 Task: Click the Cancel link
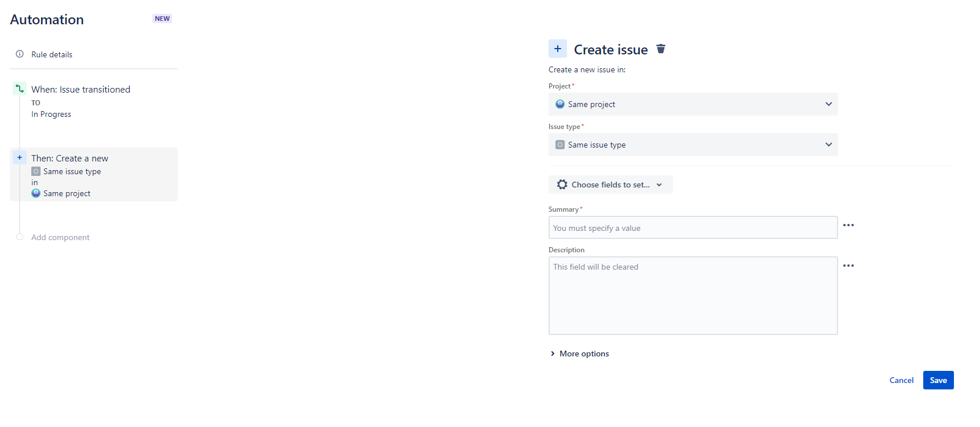(901, 380)
